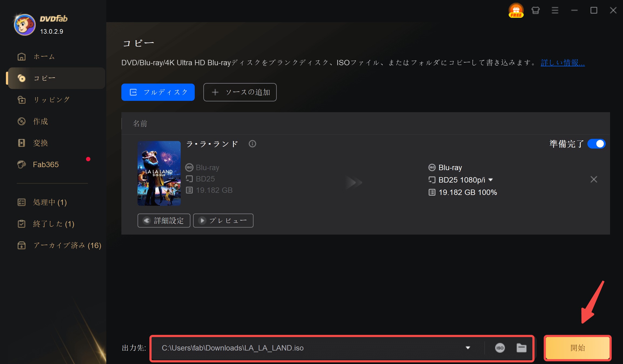
Task: Click the info icon beside ラ・ラ・ランド
Action: 252,144
